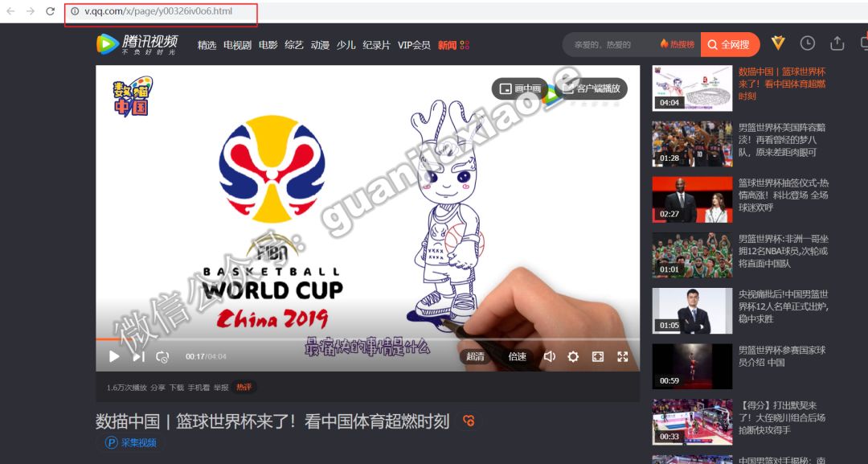Select the volume icon in player controls
The image size is (868, 464).
coord(550,356)
